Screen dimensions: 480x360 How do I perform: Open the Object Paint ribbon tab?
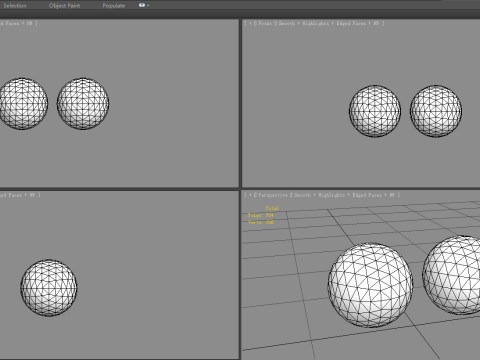pos(64,6)
